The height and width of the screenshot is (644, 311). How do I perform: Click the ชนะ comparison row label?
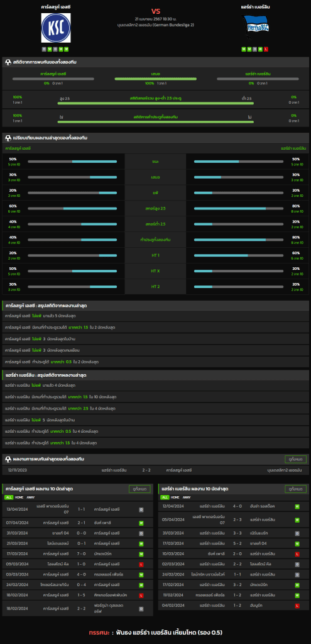click(x=156, y=162)
